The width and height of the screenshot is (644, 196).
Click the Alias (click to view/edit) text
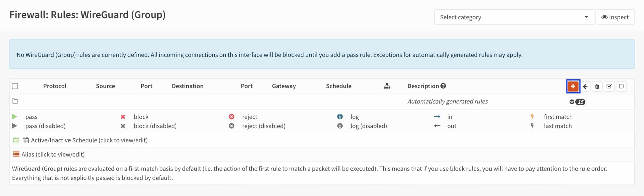[53, 154]
